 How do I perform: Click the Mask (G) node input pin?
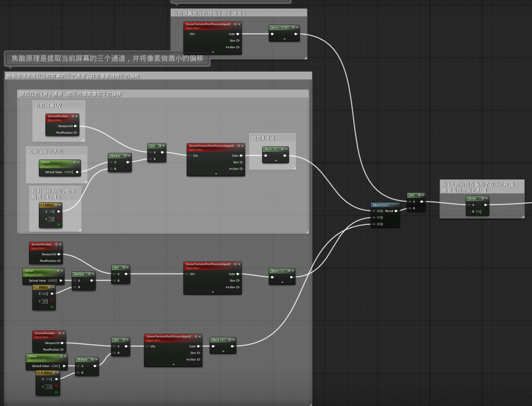click(272, 277)
